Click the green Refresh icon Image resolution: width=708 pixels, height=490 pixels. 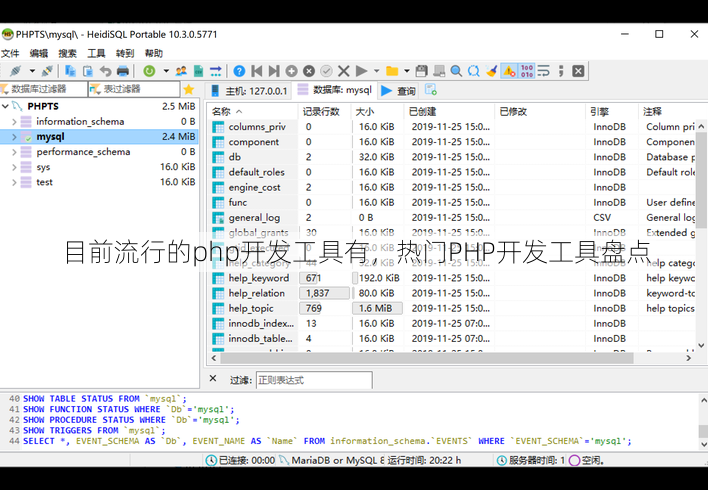click(x=149, y=71)
